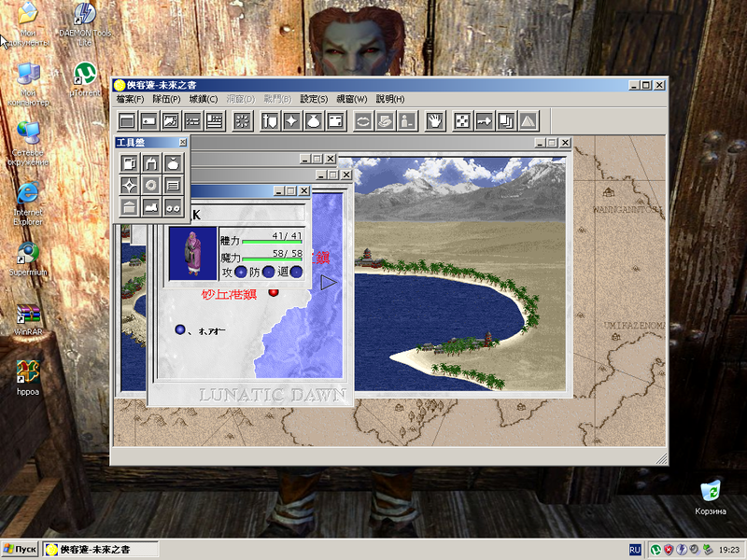Click the blue triangle arrow on the map
Screen dimensions: 747x560
point(329,283)
